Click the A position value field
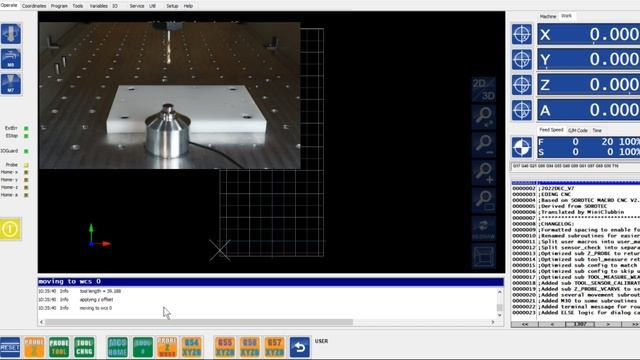 [x=589, y=110]
